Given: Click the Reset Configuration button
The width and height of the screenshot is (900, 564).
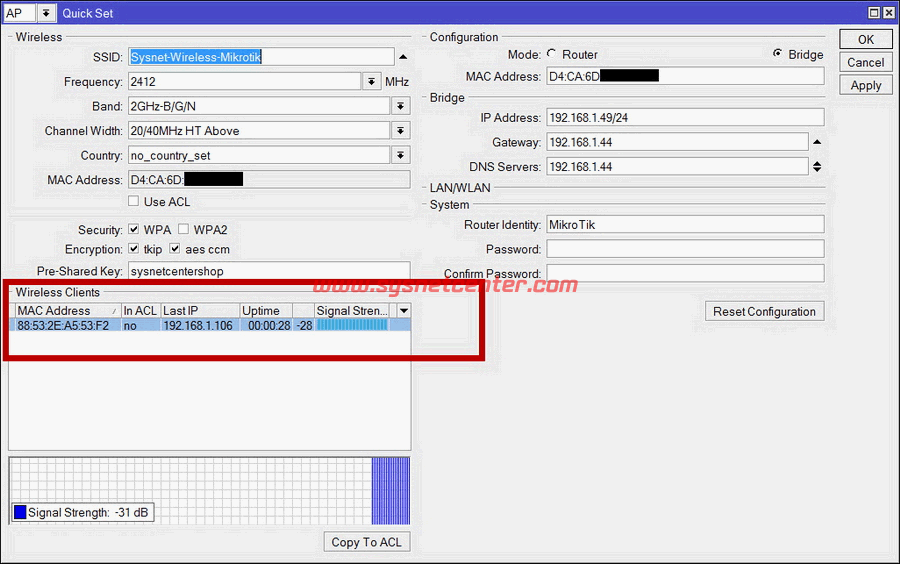Looking at the screenshot, I should (764, 312).
